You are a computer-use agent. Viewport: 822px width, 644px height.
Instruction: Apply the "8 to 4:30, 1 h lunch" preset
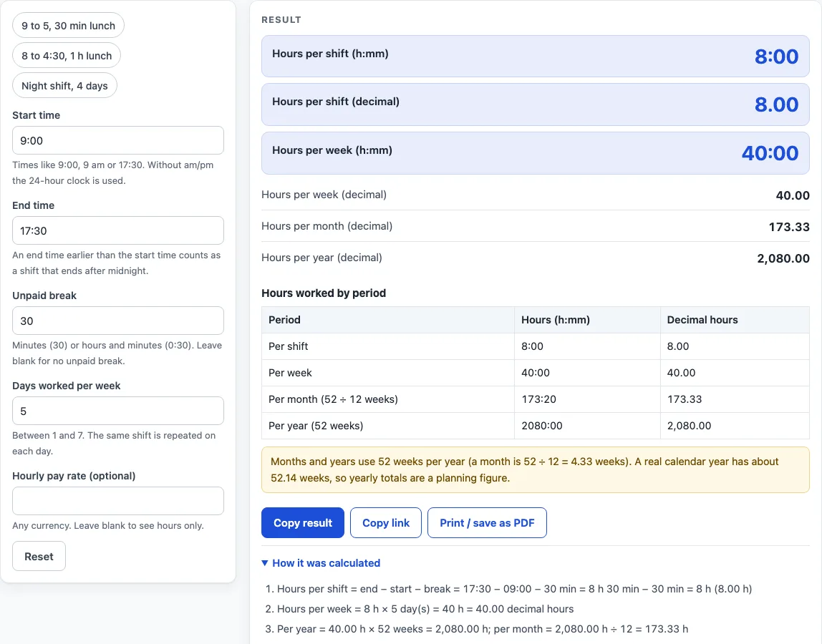click(x=67, y=56)
